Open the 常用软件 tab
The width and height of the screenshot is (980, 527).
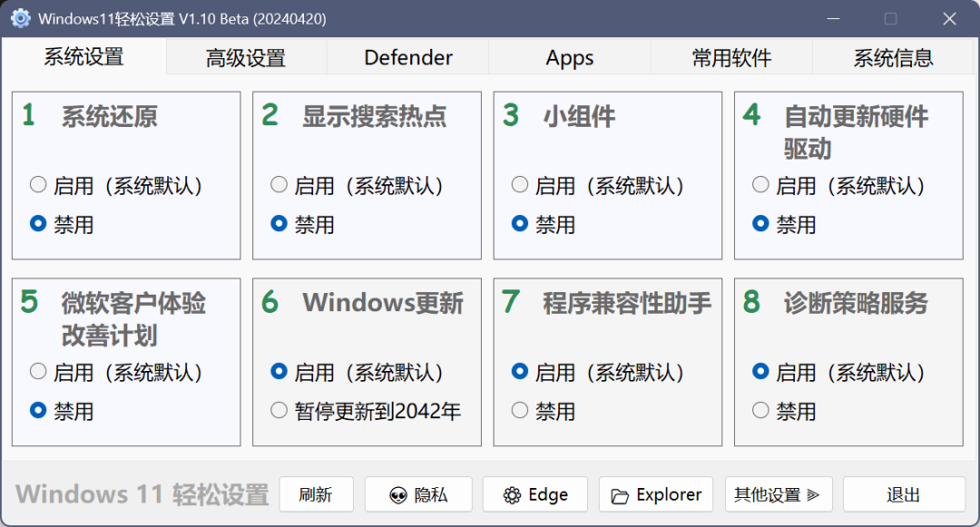coord(731,59)
